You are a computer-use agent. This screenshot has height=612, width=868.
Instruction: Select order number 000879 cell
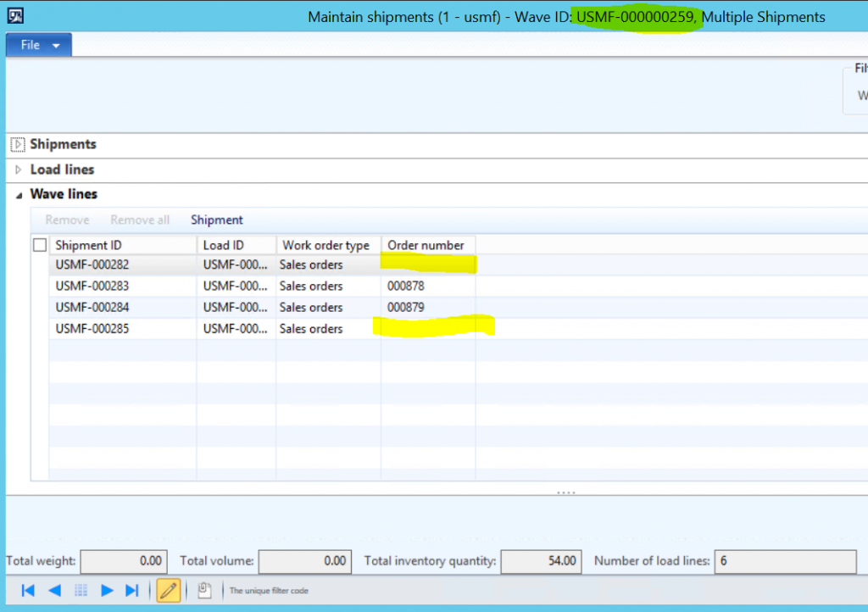click(406, 307)
